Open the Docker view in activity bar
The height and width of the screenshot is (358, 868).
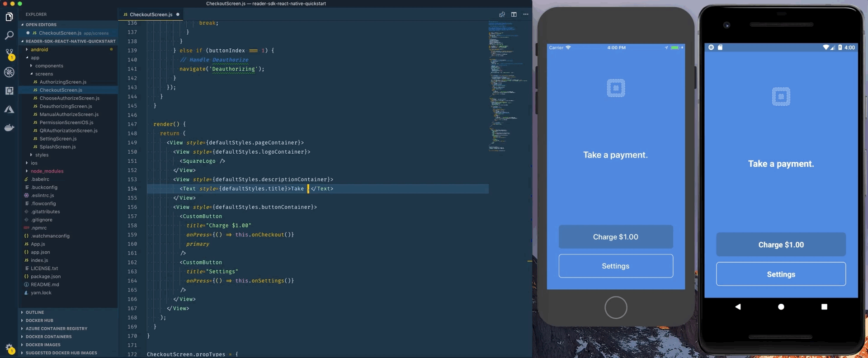9,128
